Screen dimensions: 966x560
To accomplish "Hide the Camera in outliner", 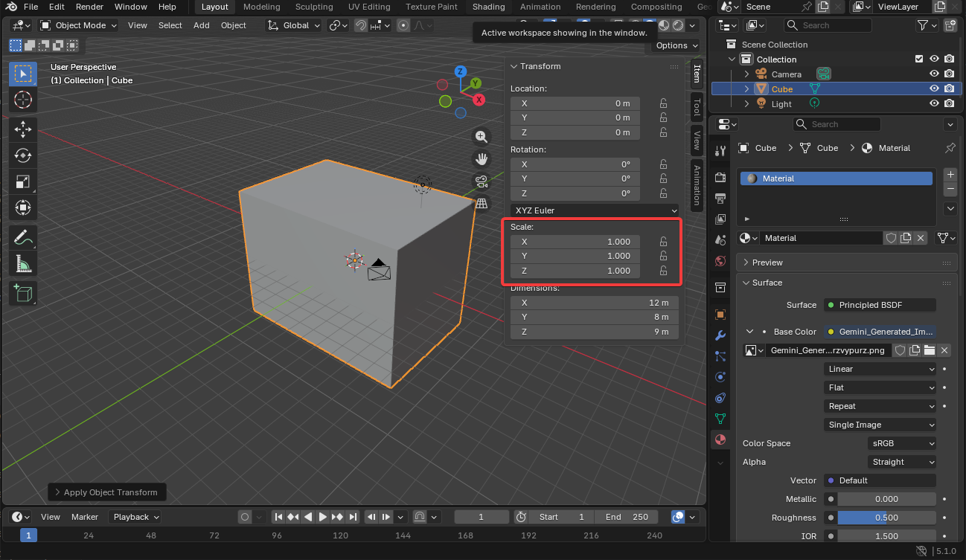I will click(934, 74).
